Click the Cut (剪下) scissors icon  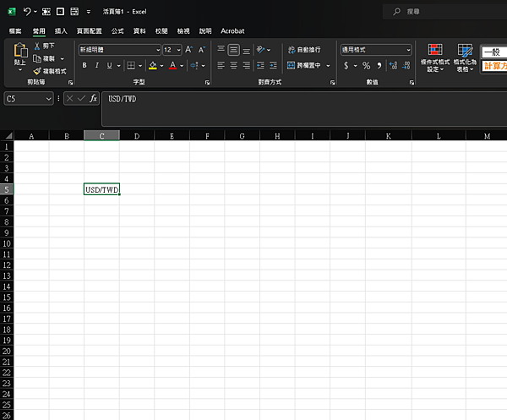pos(37,46)
